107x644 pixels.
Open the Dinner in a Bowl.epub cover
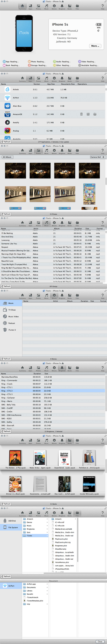[15, 484]
